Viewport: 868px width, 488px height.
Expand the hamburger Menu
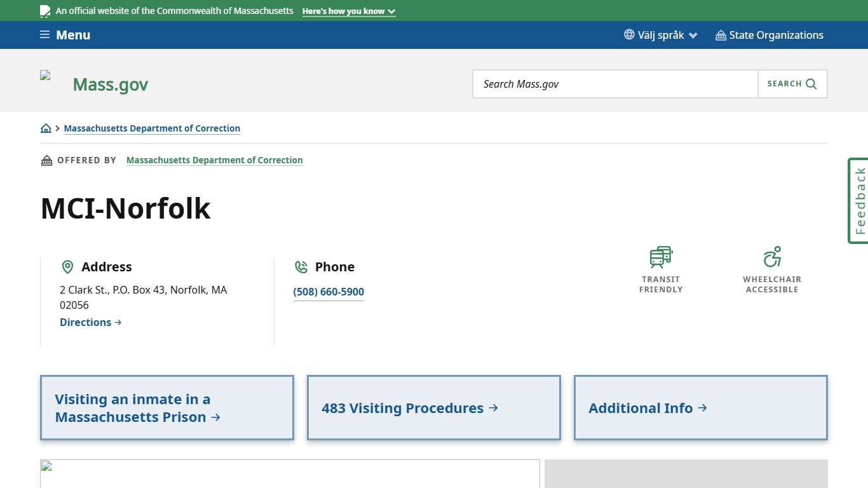pos(64,35)
